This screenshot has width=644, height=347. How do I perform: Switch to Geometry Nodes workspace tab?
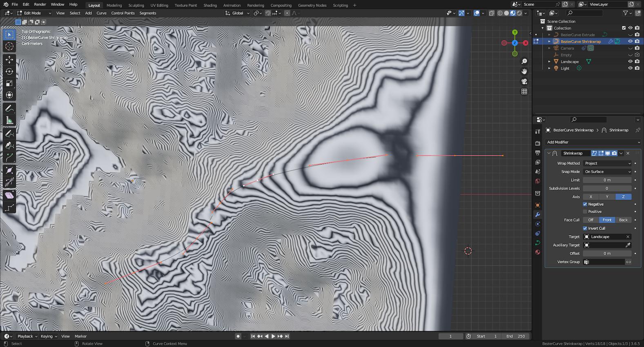(312, 5)
